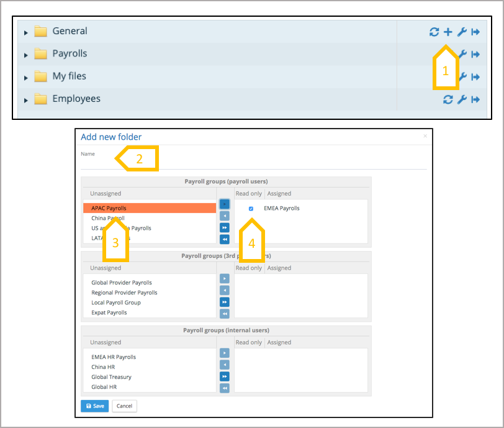The height and width of the screenshot is (428, 504).
Task: Uncheck Read only for EMEA Payrolls
Action: [251, 209]
